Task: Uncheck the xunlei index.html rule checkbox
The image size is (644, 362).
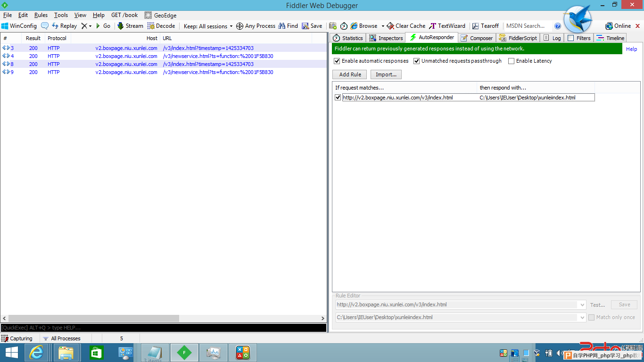Action: coord(338,98)
